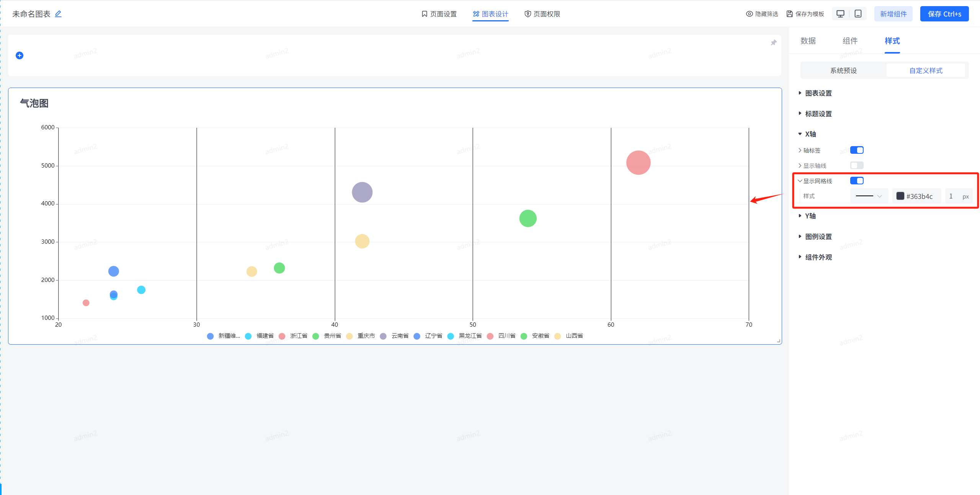
Task: Expand 图表设置 section
Action: 815,93
